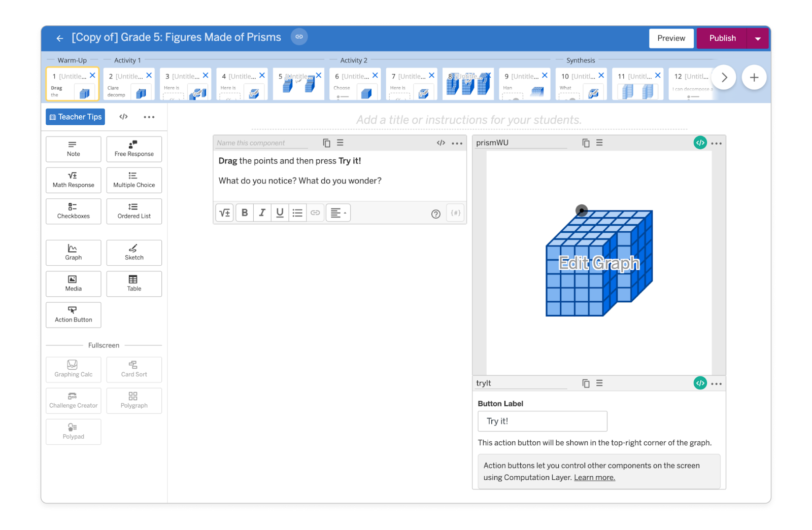
Task: Click the Button Label text field
Action: [x=542, y=421]
